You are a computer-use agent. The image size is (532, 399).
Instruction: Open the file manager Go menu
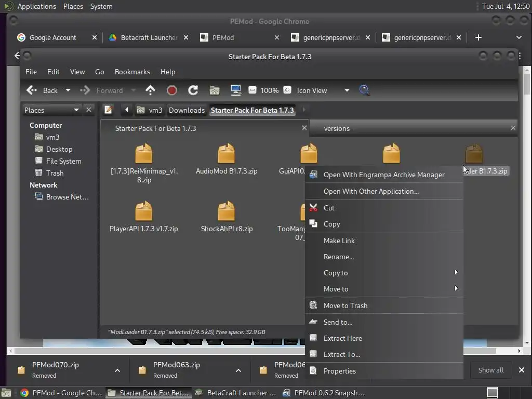[x=99, y=72]
